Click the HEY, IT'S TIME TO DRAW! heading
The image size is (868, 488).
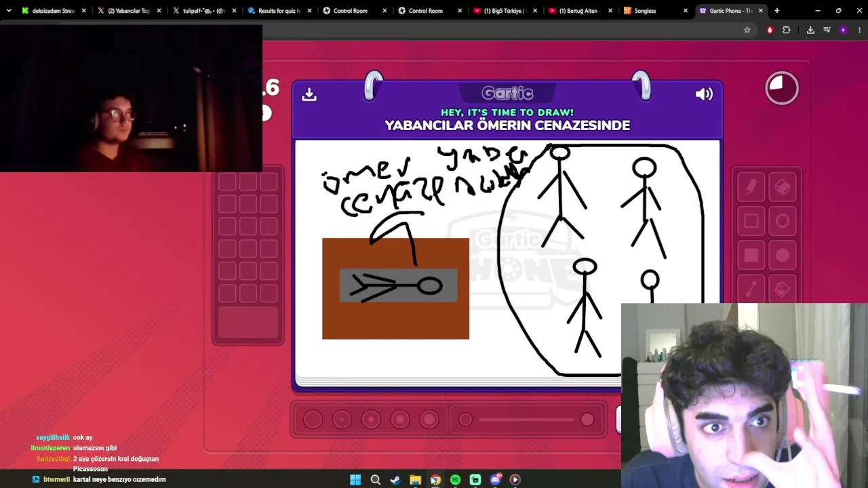pos(507,112)
